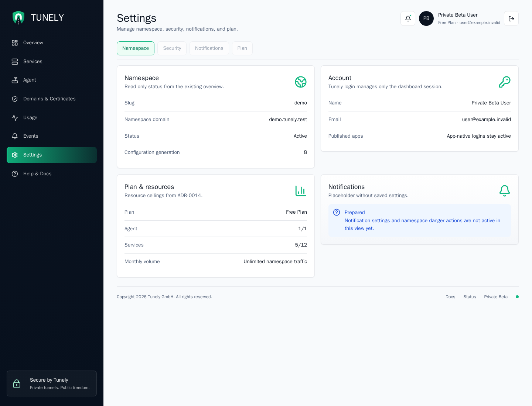This screenshot has height=406, width=532.
Task: Click the Settings page heading
Action: point(136,18)
